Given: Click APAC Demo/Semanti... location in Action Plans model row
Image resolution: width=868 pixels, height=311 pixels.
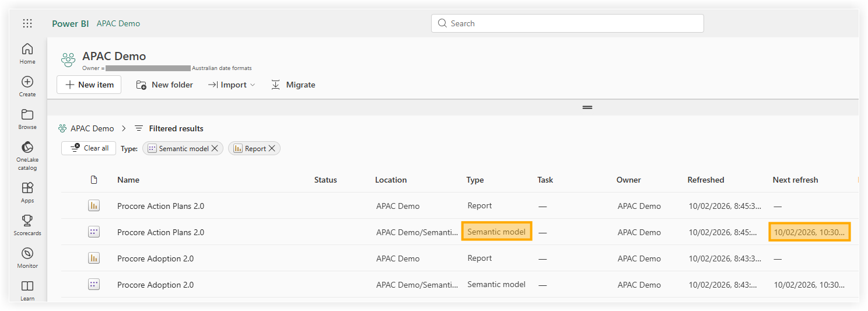Looking at the screenshot, I should [417, 232].
